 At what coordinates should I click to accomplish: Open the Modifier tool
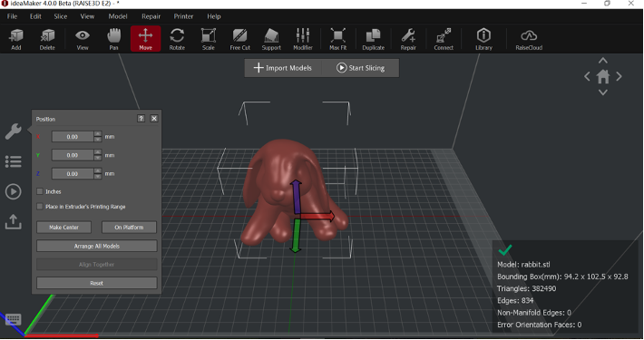coord(303,39)
